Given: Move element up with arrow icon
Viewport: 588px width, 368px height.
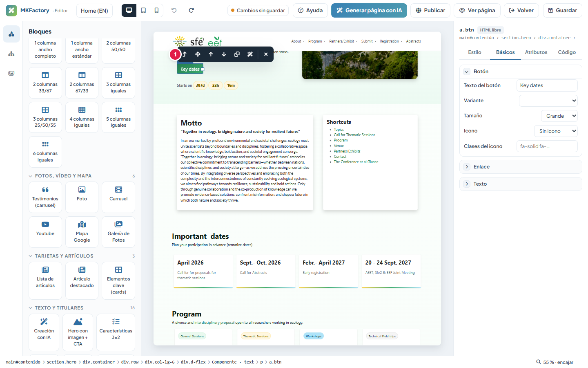Looking at the screenshot, I should point(211,54).
